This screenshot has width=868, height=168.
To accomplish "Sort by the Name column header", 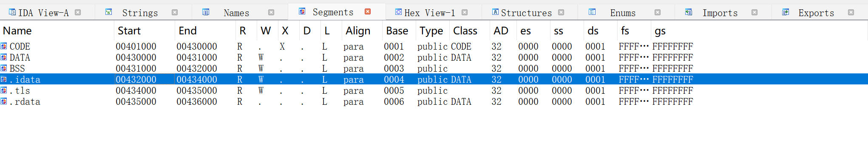I will point(57,31).
